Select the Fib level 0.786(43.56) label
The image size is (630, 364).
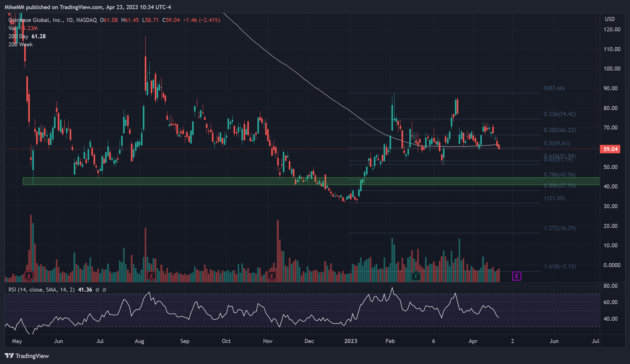tap(560, 175)
